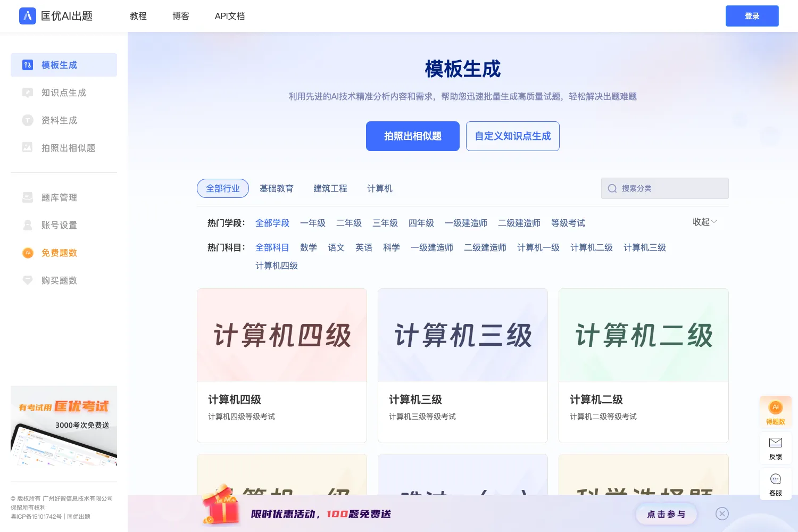Viewport: 798px width, 532px height.
Task: Click the 粤ICP备15101742号 footer link
Action: coord(36,517)
